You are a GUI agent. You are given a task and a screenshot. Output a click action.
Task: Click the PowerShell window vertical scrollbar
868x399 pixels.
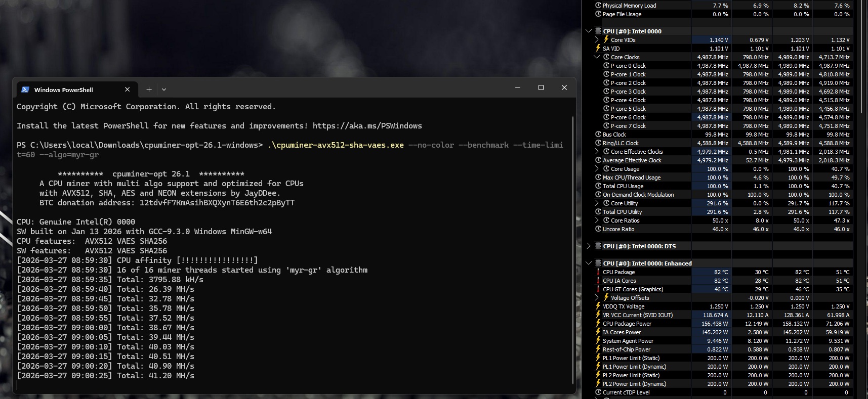click(x=573, y=250)
